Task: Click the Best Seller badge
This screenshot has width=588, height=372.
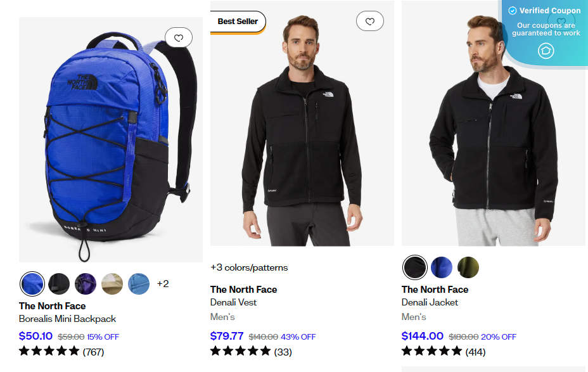Action: point(237,21)
